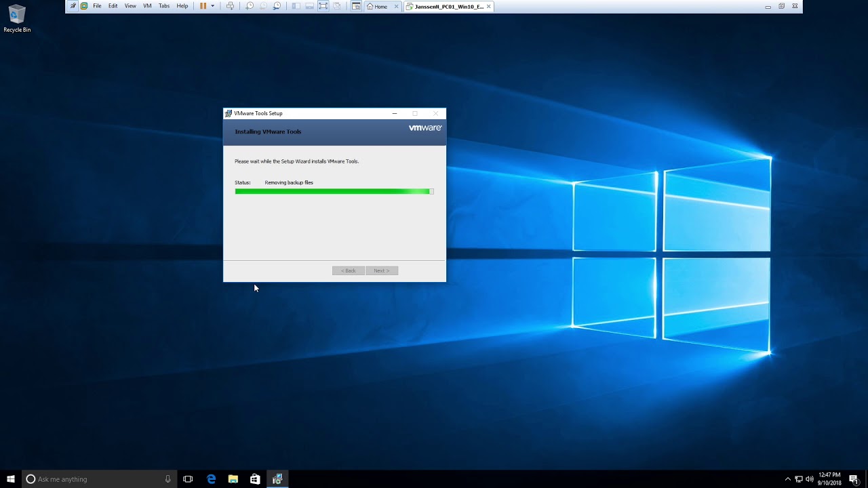Open the Store icon on the taskbar
This screenshot has width=868, height=488.
click(255, 479)
